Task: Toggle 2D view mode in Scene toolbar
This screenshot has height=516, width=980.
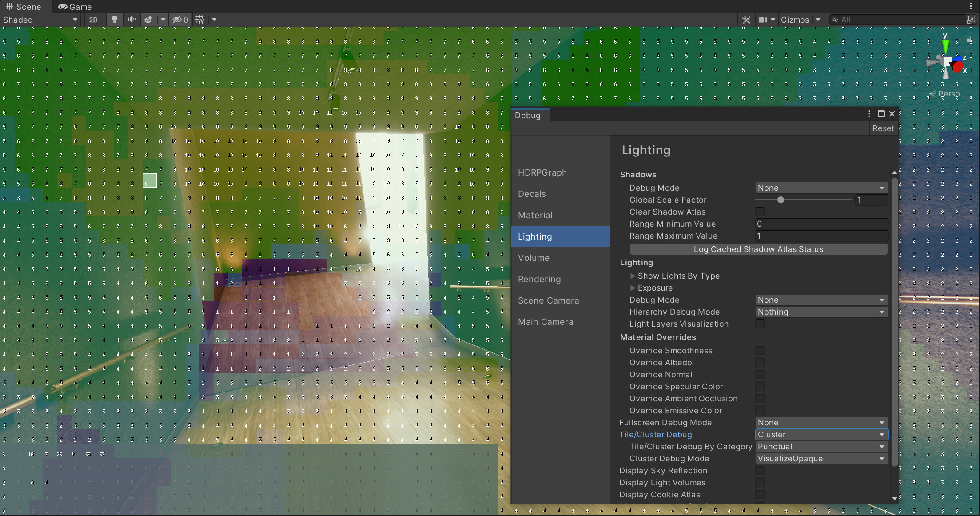Action: point(93,20)
